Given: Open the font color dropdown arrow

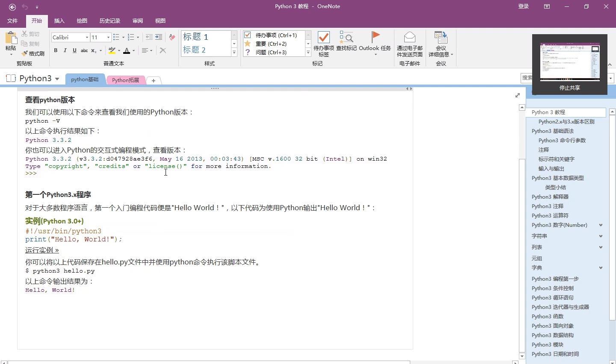Looking at the screenshot, I should coord(133,50).
